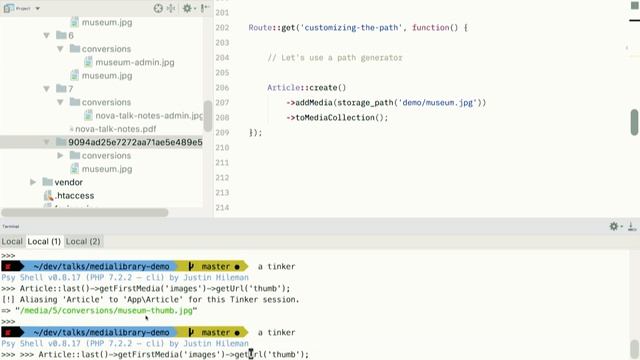Click the Aliasing 'Article' notice line in terminal
640x360 pixels.
pos(151,300)
